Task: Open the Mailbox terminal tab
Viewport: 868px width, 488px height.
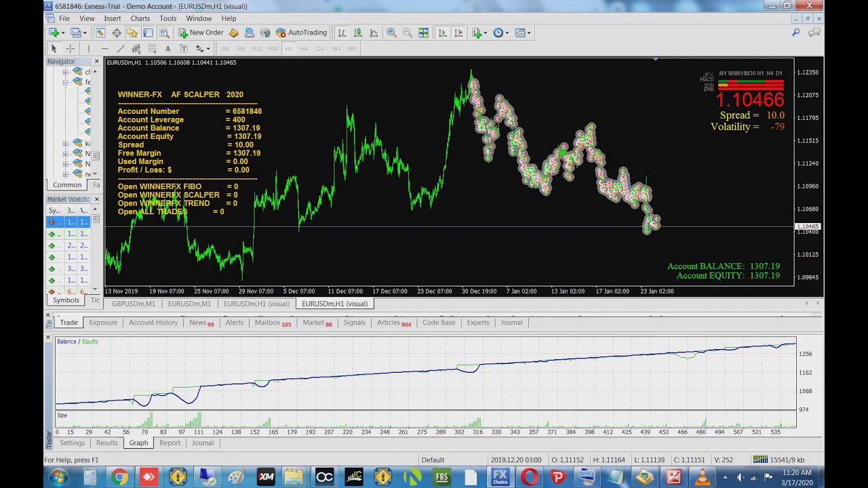Action: [273, 323]
